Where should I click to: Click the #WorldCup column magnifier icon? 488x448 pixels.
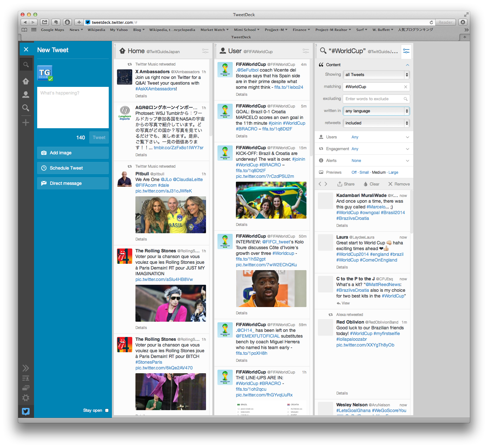click(323, 51)
